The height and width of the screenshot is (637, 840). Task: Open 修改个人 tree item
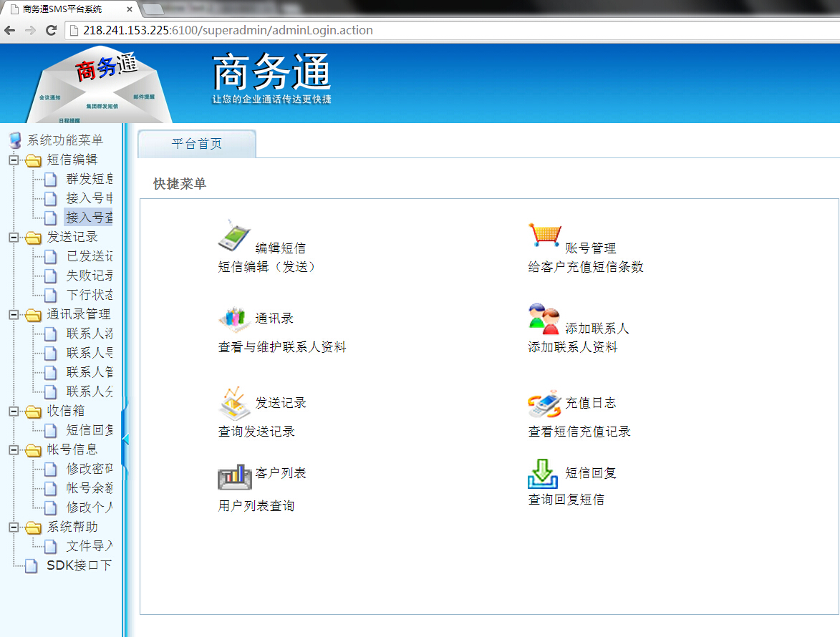click(x=90, y=507)
